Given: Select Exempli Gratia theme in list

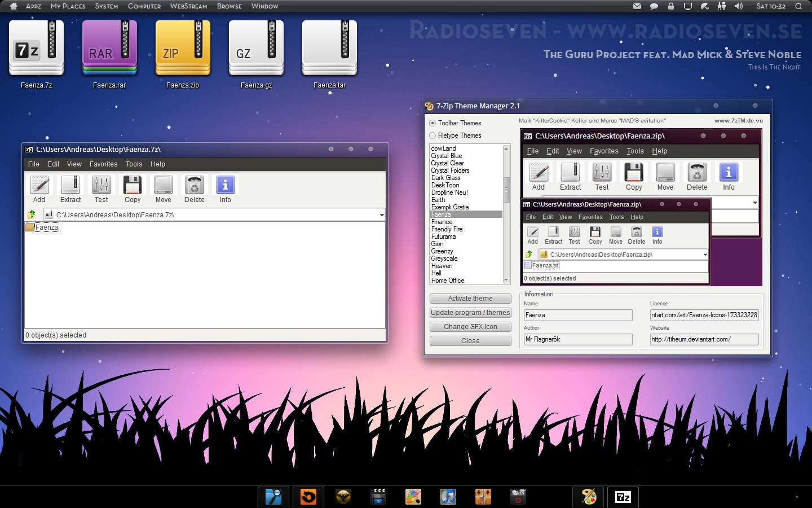Looking at the screenshot, I should coord(450,207).
